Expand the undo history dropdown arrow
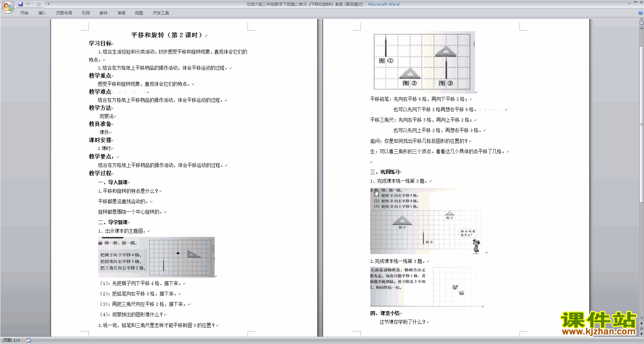644x344 pixels. [x=33, y=4]
